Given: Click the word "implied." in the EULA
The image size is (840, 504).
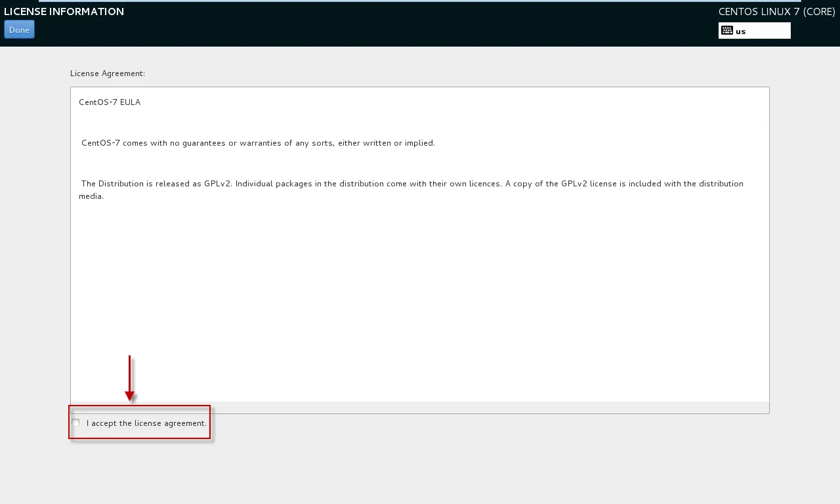Looking at the screenshot, I should tap(420, 143).
